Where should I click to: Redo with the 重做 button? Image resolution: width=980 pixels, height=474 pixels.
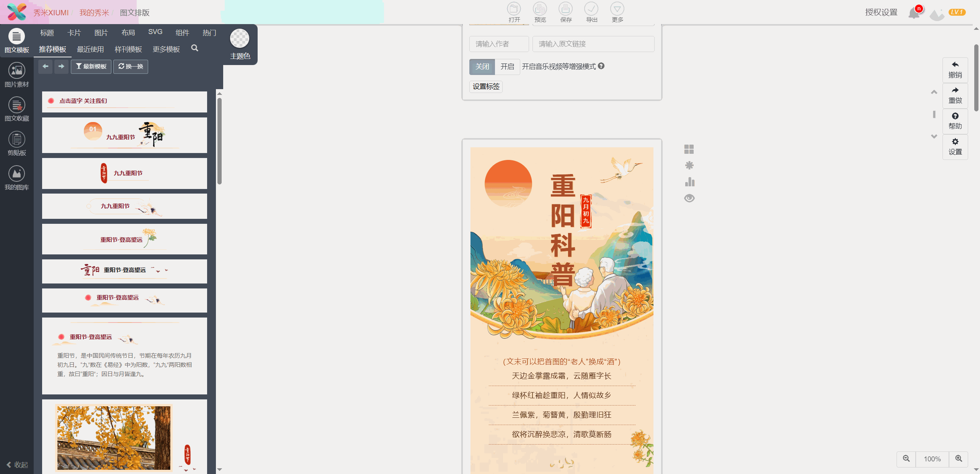click(955, 96)
